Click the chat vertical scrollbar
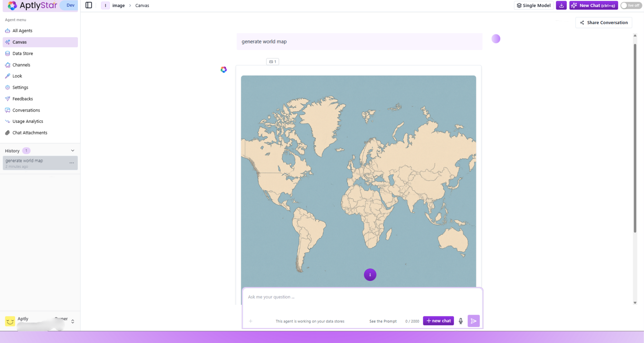The height and width of the screenshot is (343, 644). coord(635,138)
